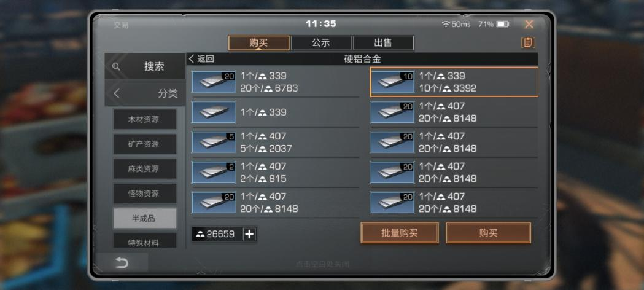Choose the 木材资源 category
The height and width of the screenshot is (290, 644).
144,120
